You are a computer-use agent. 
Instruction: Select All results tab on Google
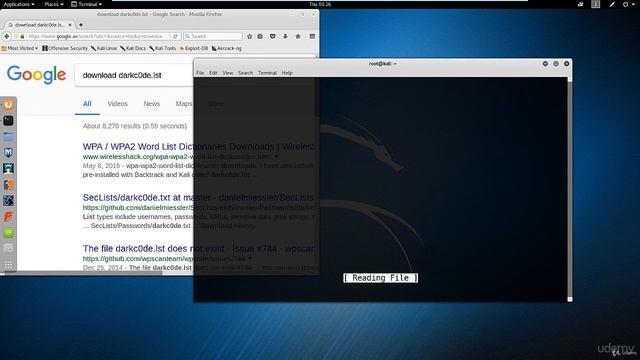point(87,104)
